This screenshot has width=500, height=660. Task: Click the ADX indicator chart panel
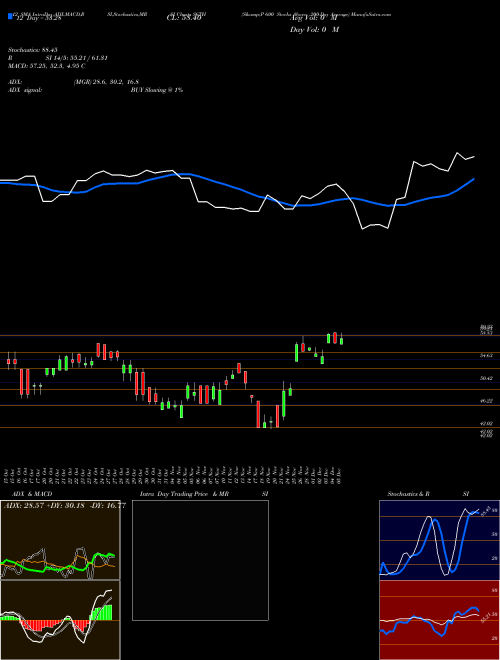[60, 540]
